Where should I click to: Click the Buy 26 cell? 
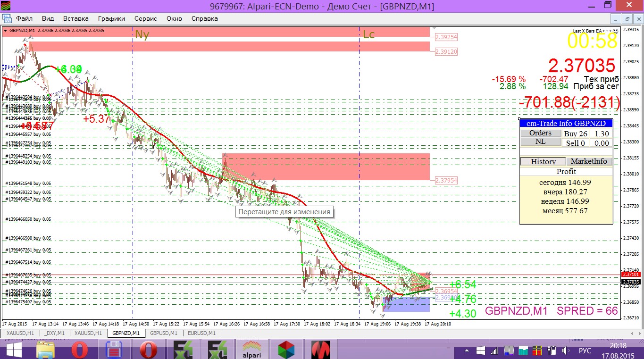point(576,134)
